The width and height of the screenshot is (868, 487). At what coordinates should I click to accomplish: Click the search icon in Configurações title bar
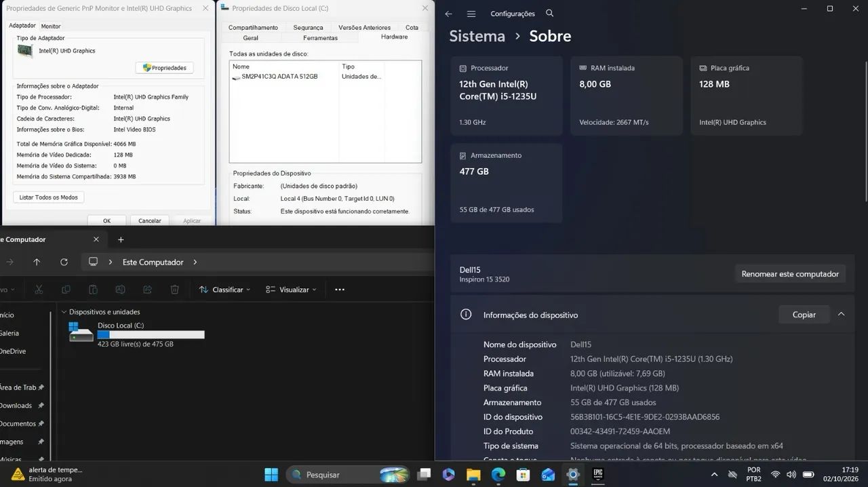(550, 14)
